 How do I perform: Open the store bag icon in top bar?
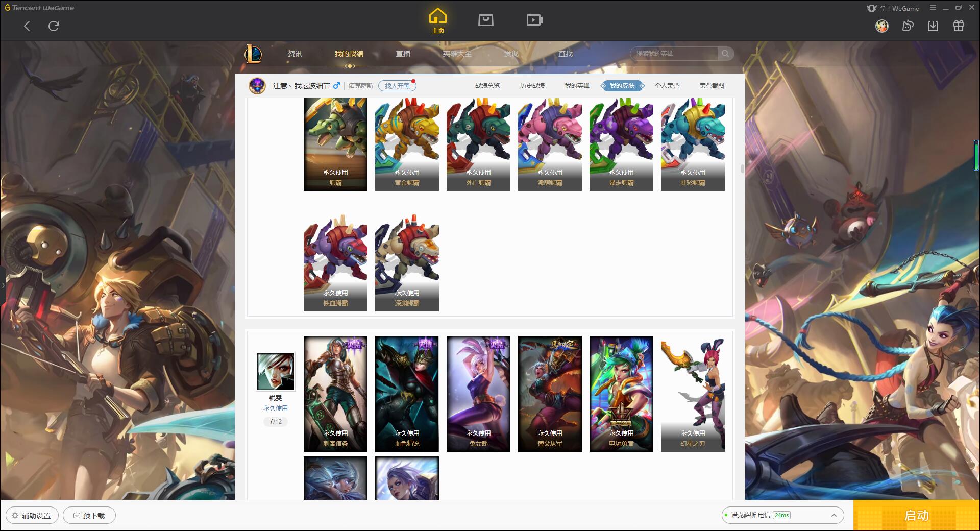[x=485, y=20]
